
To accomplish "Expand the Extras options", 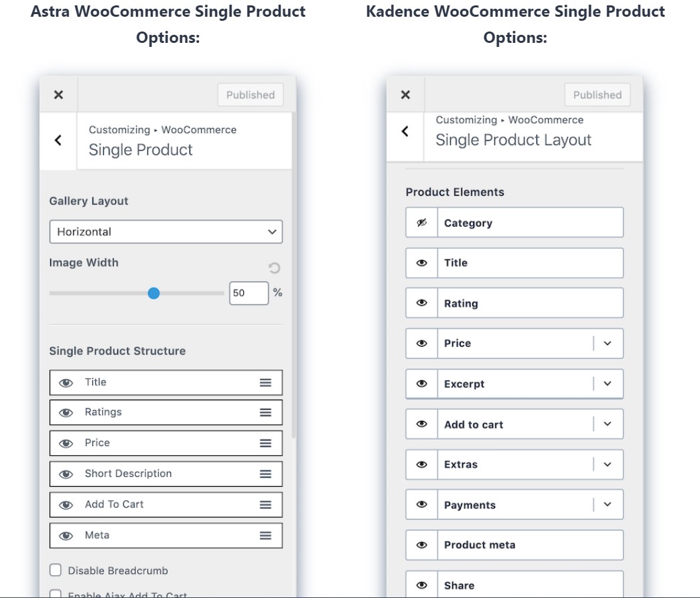I will tap(608, 465).
